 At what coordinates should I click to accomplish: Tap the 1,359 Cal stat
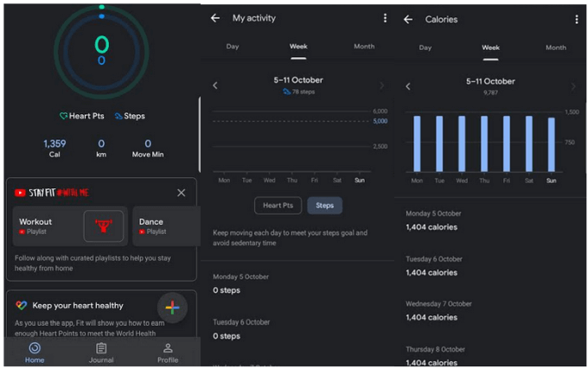[54, 149]
